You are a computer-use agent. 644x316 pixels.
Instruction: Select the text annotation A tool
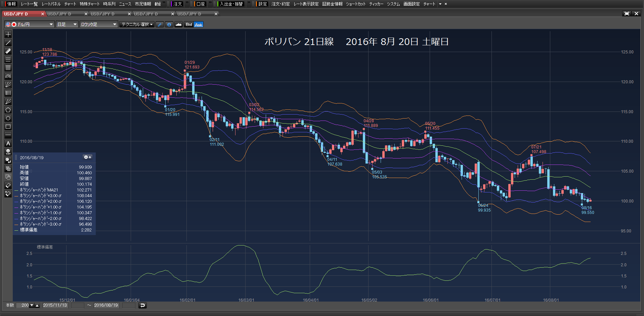[8, 143]
